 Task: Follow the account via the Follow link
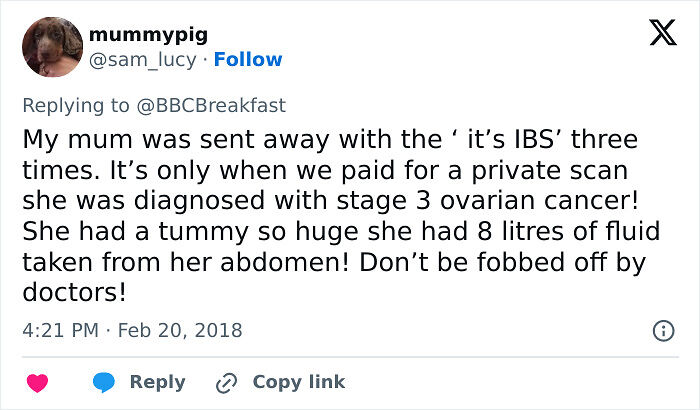(x=249, y=60)
